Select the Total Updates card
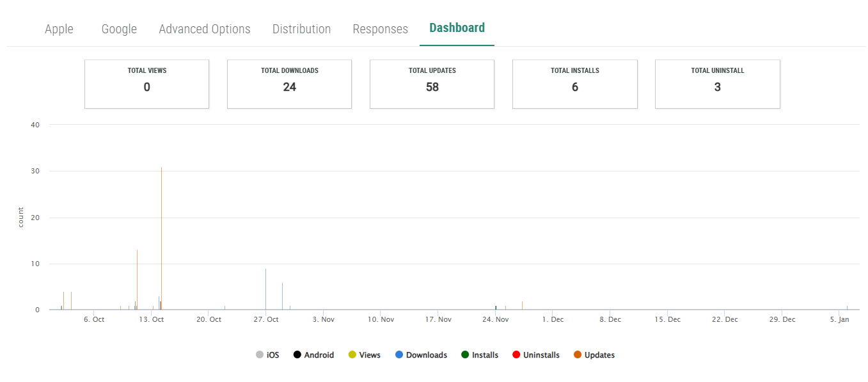This screenshot has width=868, height=382. pos(432,84)
